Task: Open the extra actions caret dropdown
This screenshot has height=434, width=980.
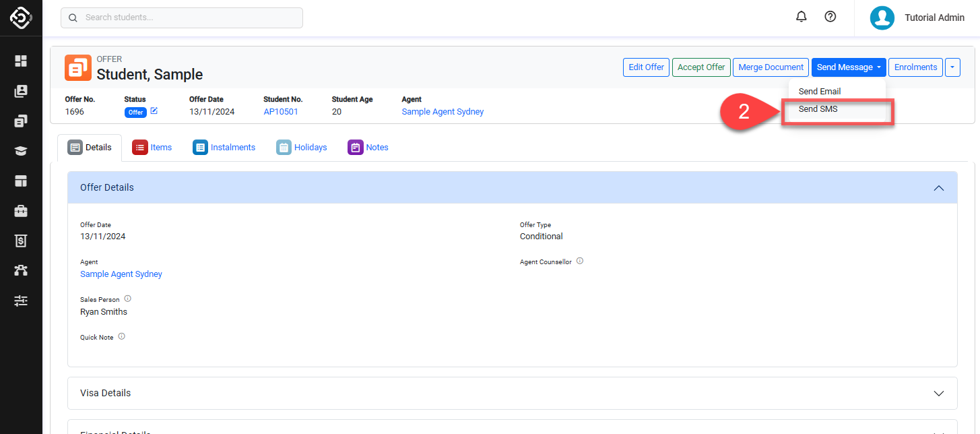Action: [952, 67]
